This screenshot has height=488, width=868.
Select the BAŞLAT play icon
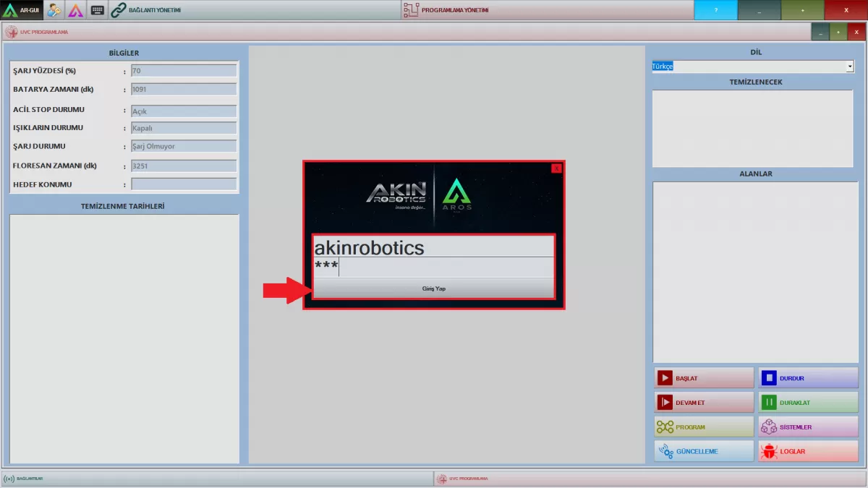tap(665, 377)
